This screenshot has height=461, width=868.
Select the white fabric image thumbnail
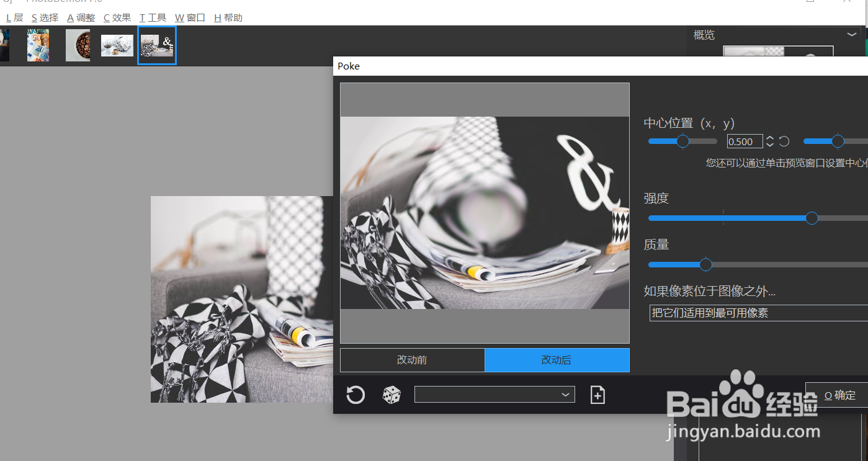(x=117, y=45)
